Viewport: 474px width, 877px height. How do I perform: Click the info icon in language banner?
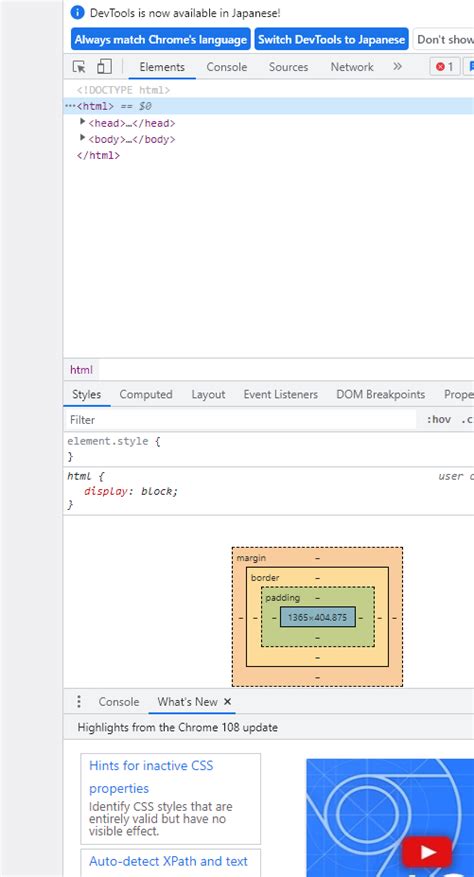pyautogui.click(x=78, y=12)
